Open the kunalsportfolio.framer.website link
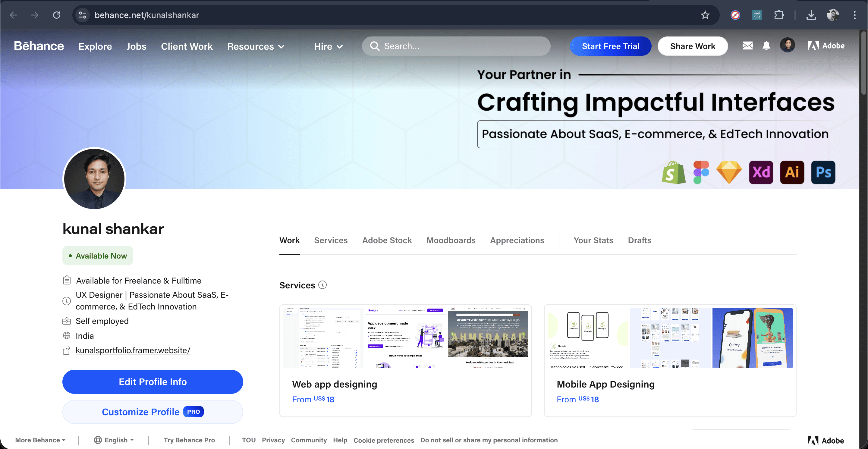868x449 pixels. click(x=133, y=350)
